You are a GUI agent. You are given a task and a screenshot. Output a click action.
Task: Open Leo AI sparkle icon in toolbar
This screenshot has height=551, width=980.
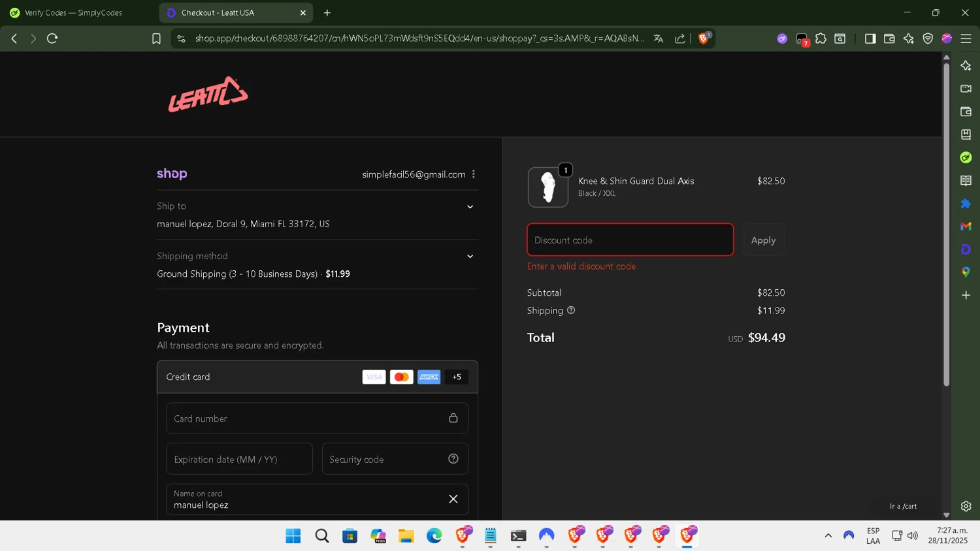click(909, 39)
